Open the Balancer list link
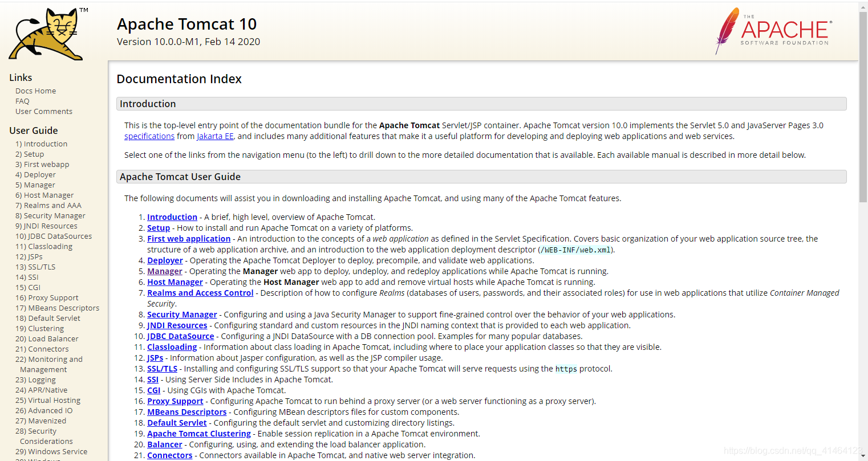 point(165,444)
